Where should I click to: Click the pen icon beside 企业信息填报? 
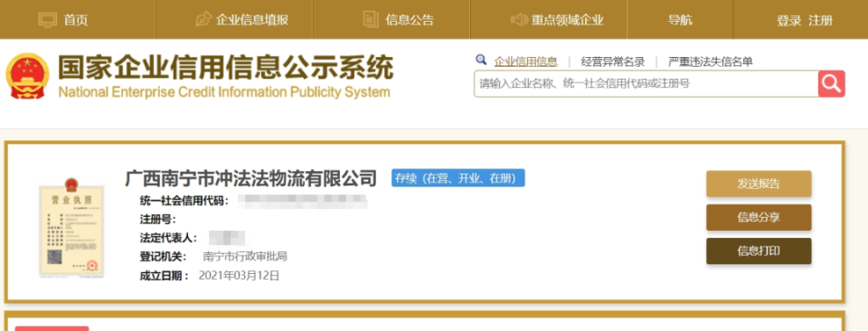click(x=203, y=19)
